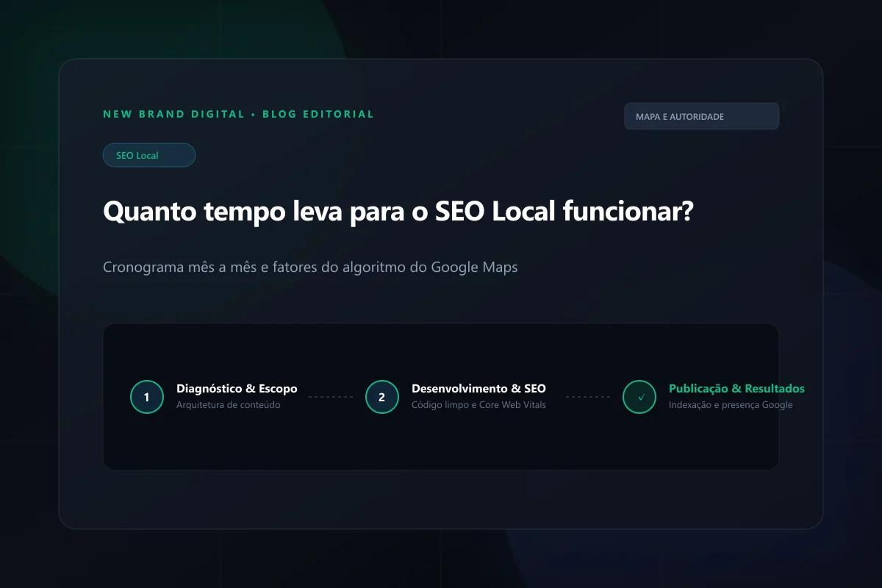Viewport: 882px width, 588px height.
Task: Click the Arquitetura de conteúdo caption
Action: click(x=229, y=404)
